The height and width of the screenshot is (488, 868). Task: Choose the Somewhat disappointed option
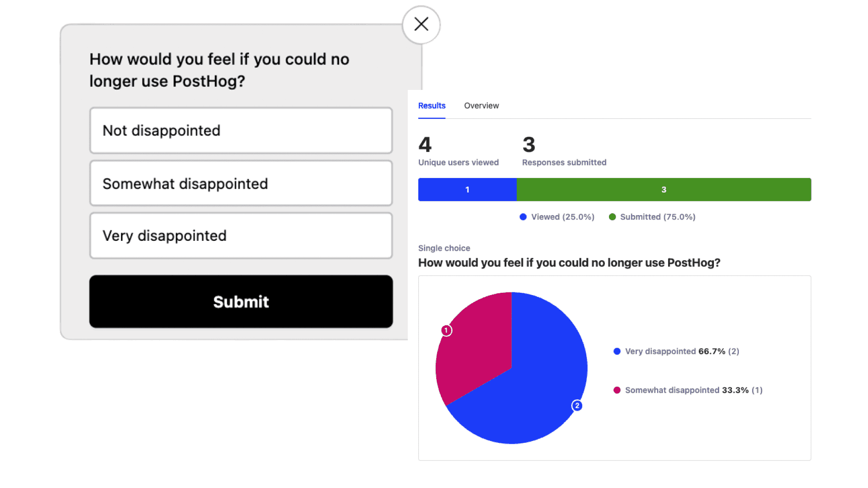click(241, 183)
